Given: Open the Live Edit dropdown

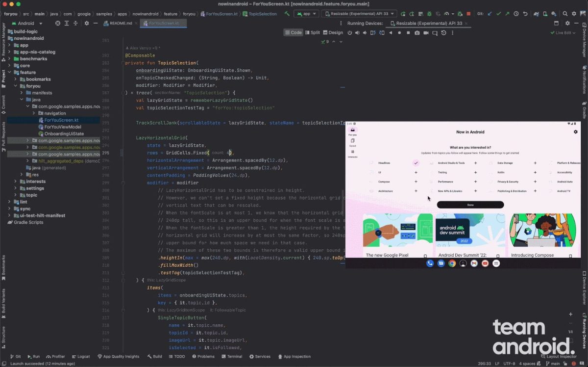Looking at the screenshot, I should 563,32.
